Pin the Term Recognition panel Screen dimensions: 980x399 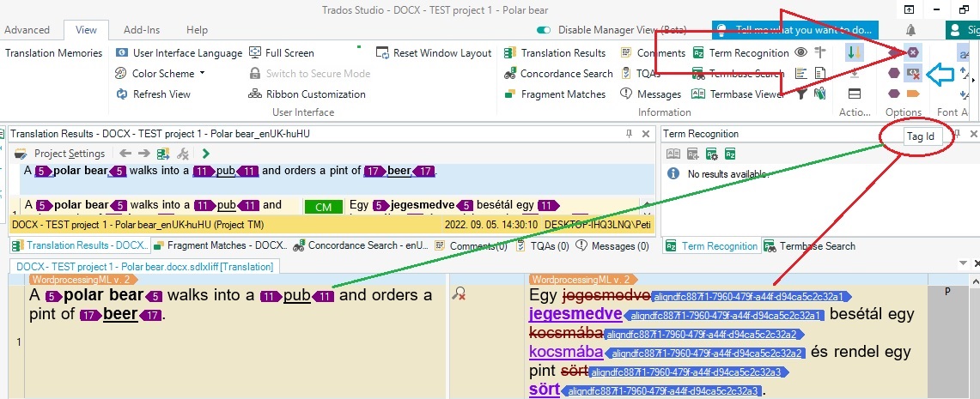point(956,134)
